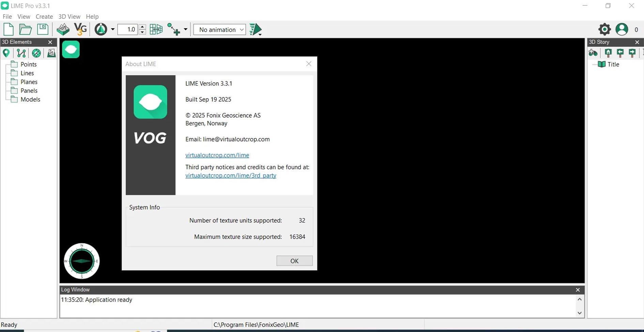Click the point marker tool in 3D Elements
Screen dimensions: 644x332
click(6, 53)
